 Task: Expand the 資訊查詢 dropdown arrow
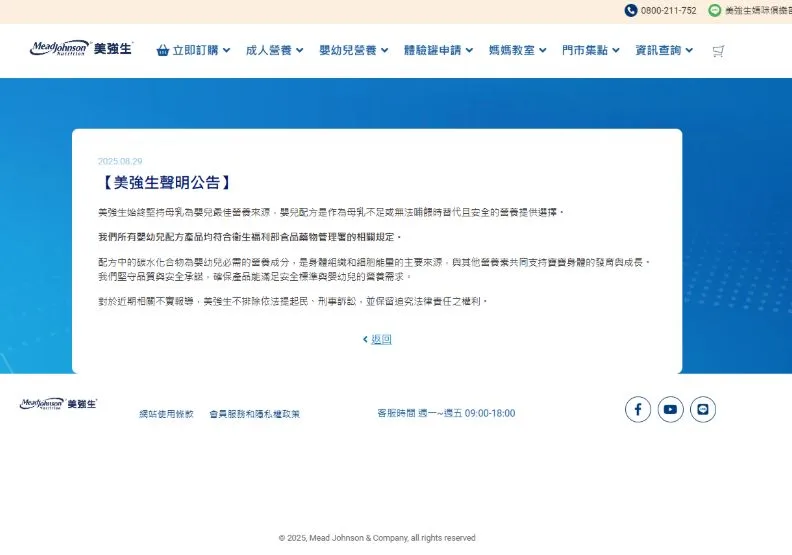coord(689,50)
